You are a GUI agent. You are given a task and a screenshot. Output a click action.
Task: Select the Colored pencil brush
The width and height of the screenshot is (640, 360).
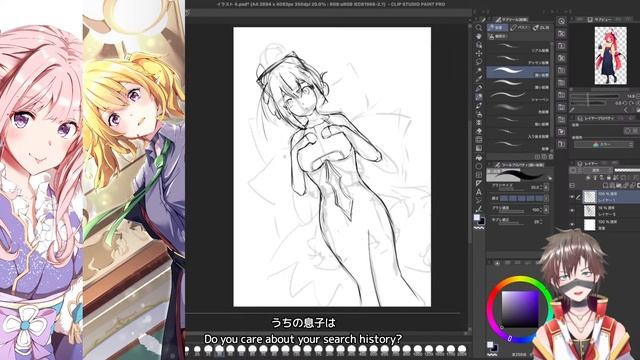[518, 109]
